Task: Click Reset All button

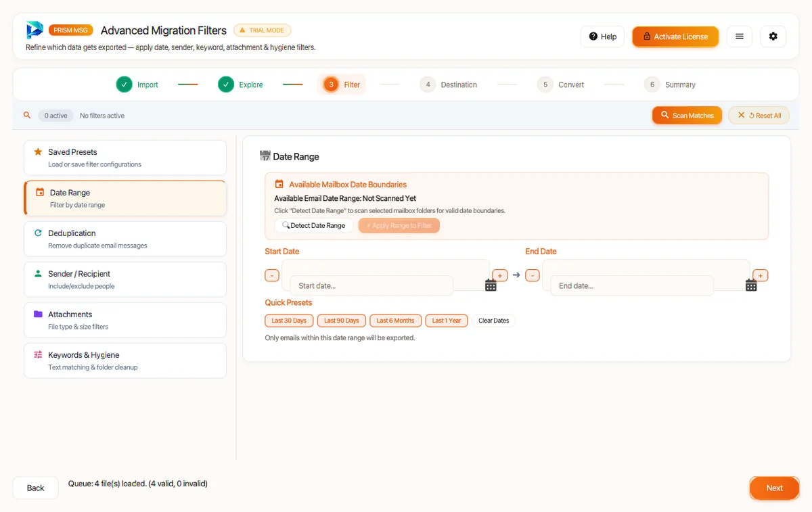Action: (x=759, y=116)
